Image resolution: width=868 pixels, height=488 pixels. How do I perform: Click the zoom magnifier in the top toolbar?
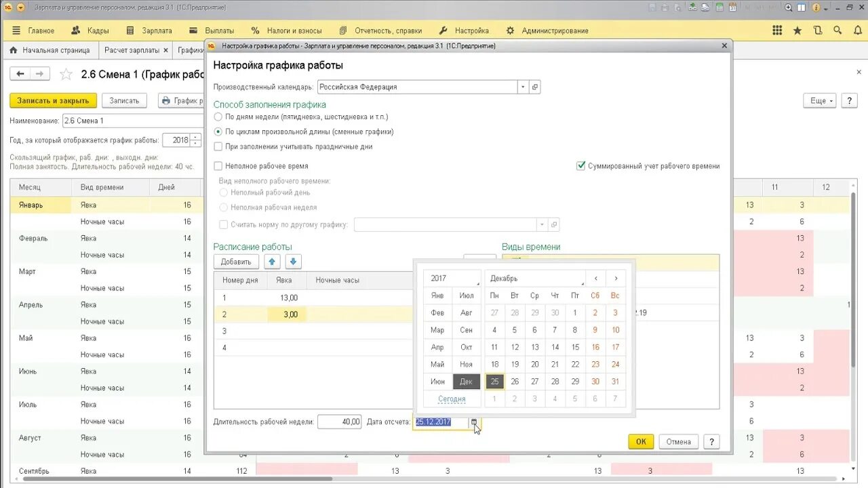pyautogui.click(x=789, y=7)
